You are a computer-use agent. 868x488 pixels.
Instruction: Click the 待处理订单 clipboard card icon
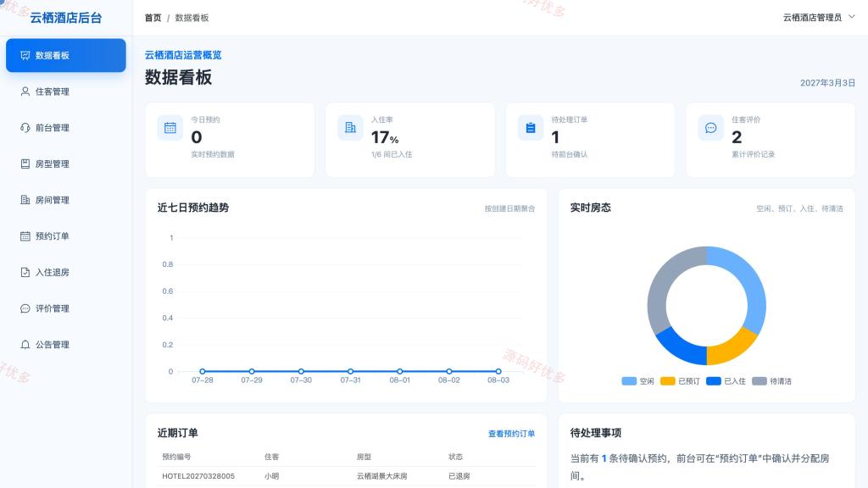coord(531,128)
